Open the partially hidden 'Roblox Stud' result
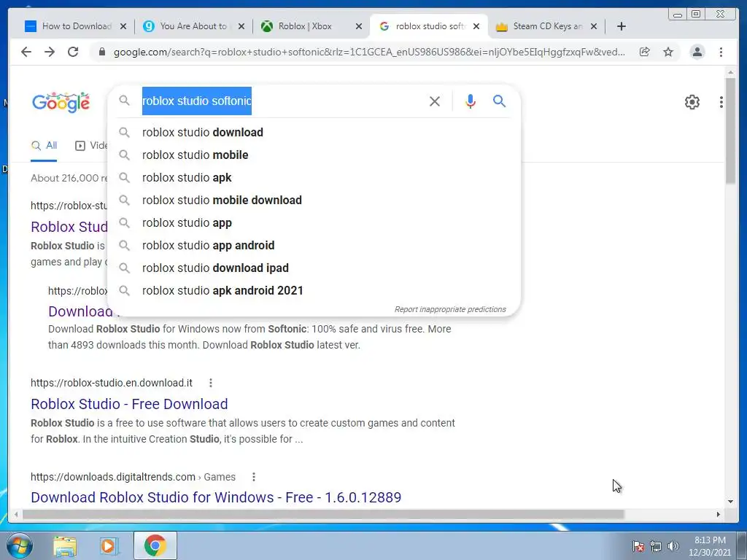Screen dimensions: 747x560 69,227
